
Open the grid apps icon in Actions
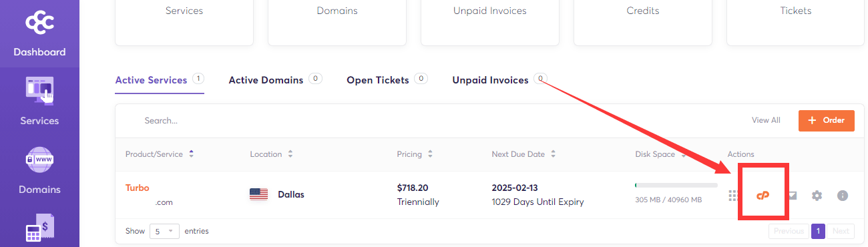click(x=732, y=196)
